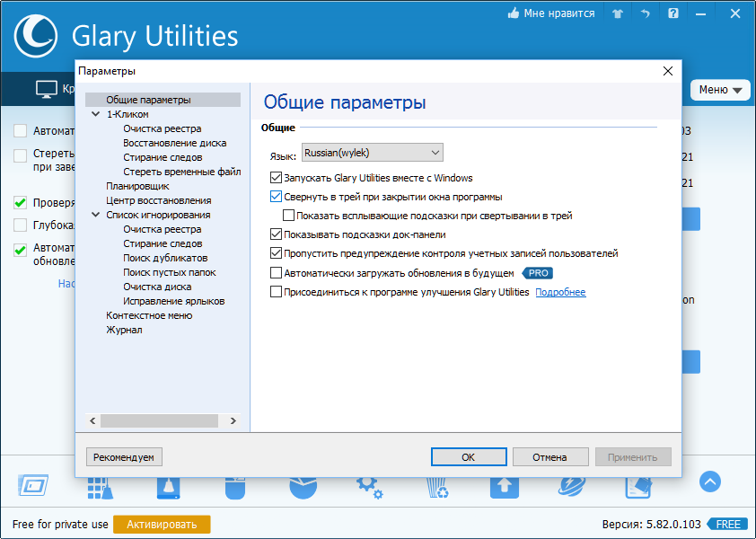Open the language dropdown Russian(wylek)
Image resolution: width=756 pixels, height=539 pixels.
pyautogui.click(x=372, y=153)
